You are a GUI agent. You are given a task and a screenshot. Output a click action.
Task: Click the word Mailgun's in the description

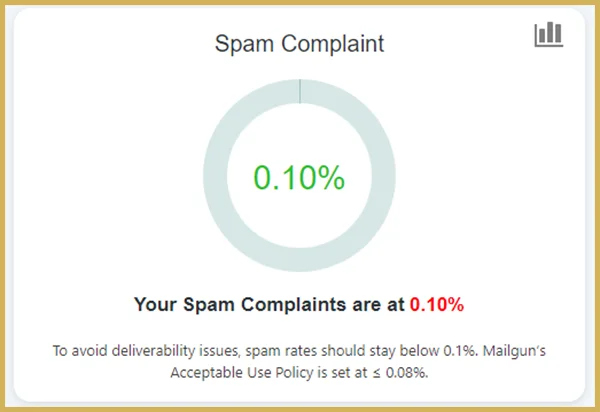[514, 350]
